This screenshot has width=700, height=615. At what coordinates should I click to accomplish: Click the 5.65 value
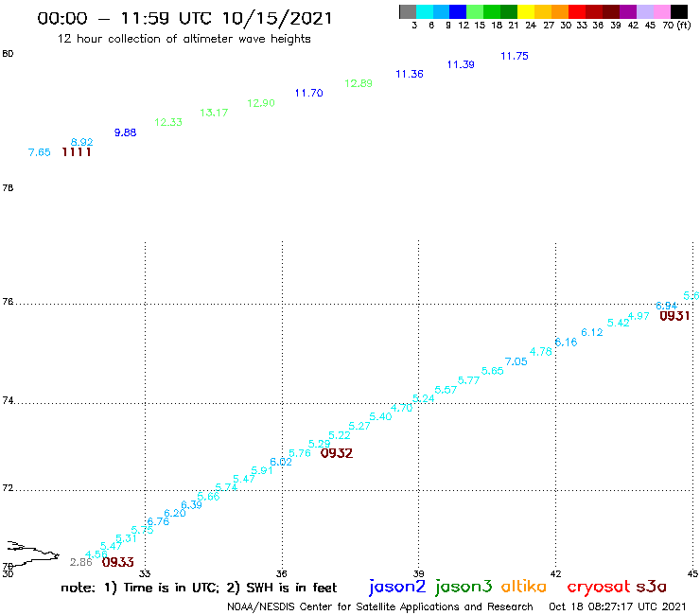(x=493, y=371)
